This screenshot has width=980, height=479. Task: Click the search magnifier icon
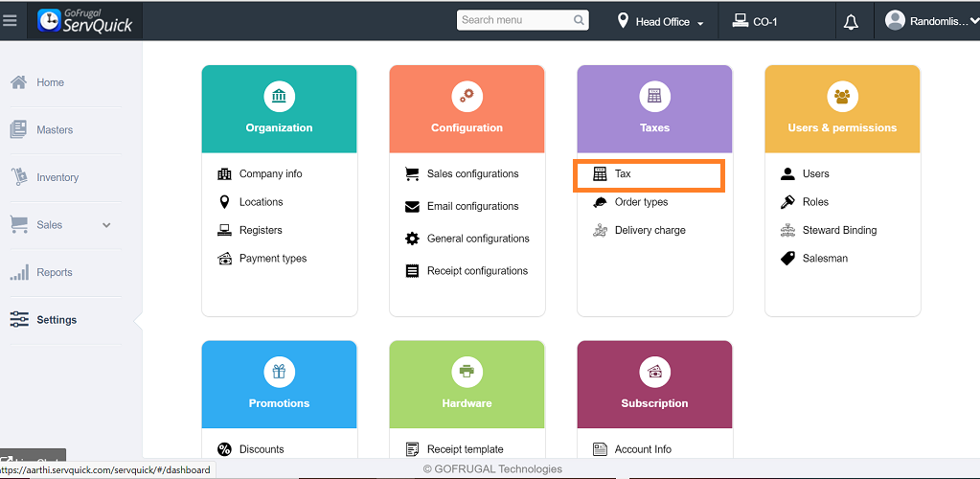click(x=579, y=20)
